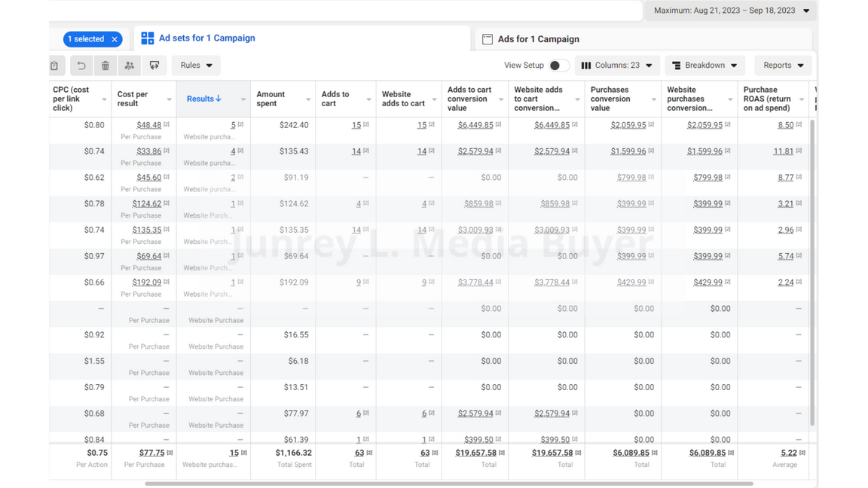Toggle the View Setup switch
Image resolution: width=868 pixels, height=488 pixels.
tap(558, 66)
